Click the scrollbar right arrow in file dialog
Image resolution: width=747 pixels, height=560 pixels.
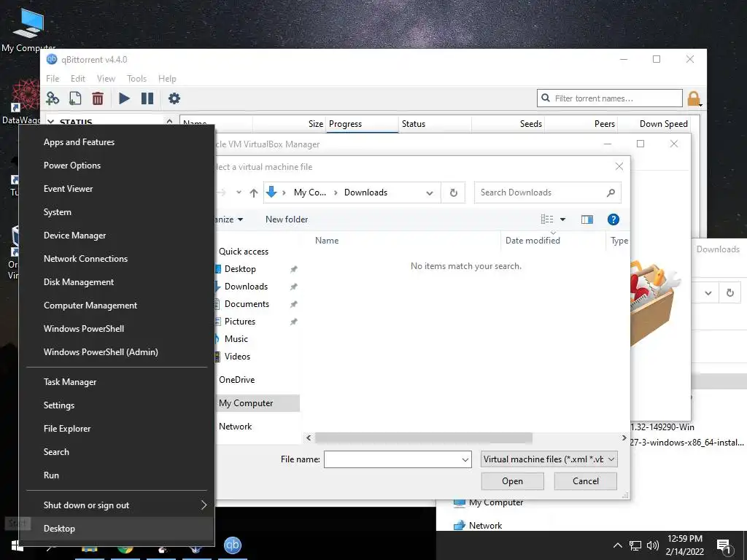[x=624, y=437]
